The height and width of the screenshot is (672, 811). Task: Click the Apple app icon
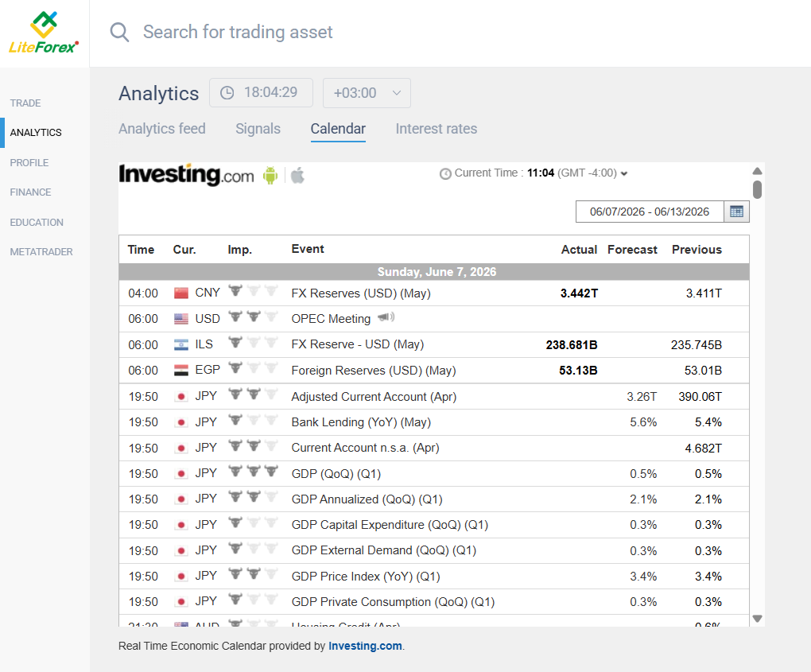point(297,176)
